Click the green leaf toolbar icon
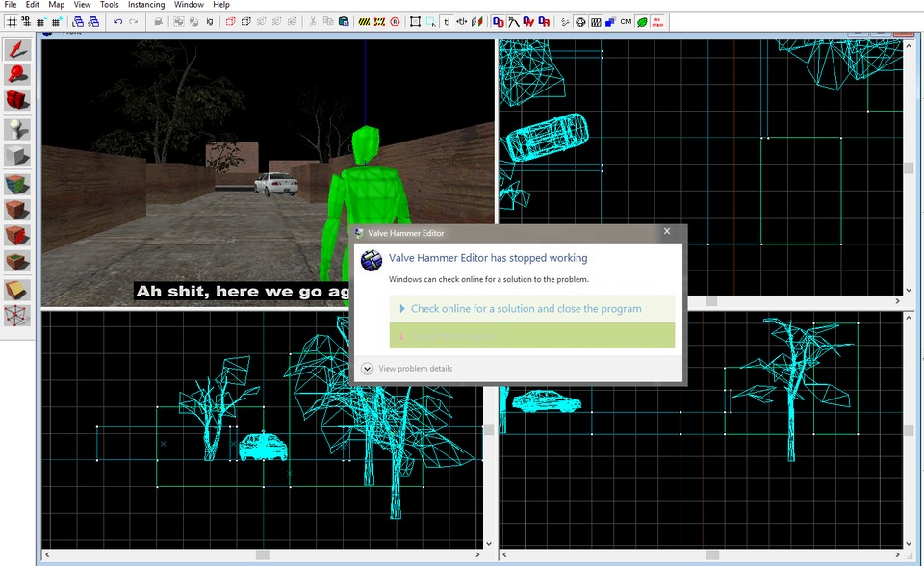924x566 pixels. coord(642,21)
